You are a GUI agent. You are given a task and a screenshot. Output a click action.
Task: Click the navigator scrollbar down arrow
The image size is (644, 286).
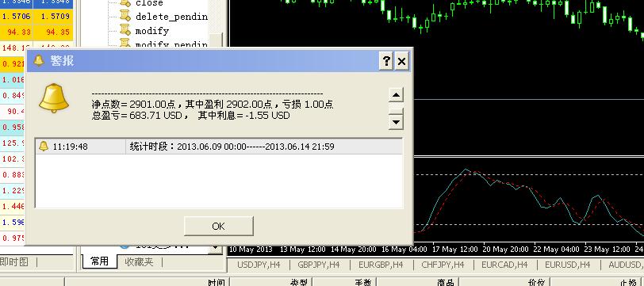coord(215,248)
